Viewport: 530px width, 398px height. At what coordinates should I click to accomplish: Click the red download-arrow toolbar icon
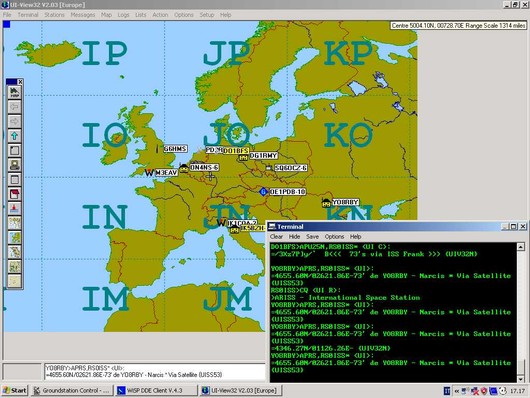click(x=15, y=209)
